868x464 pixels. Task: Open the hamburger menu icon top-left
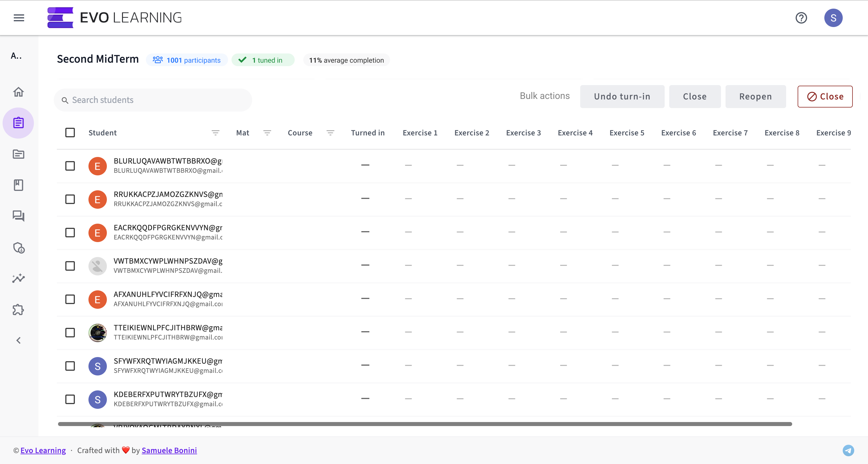point(19,17)
